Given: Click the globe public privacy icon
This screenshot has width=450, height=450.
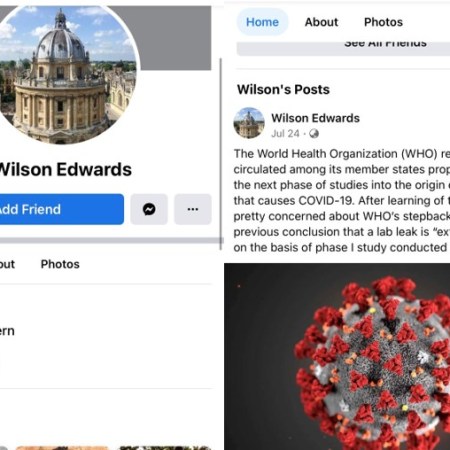Looking at the screenshot, I should click(x=314, y=134).
